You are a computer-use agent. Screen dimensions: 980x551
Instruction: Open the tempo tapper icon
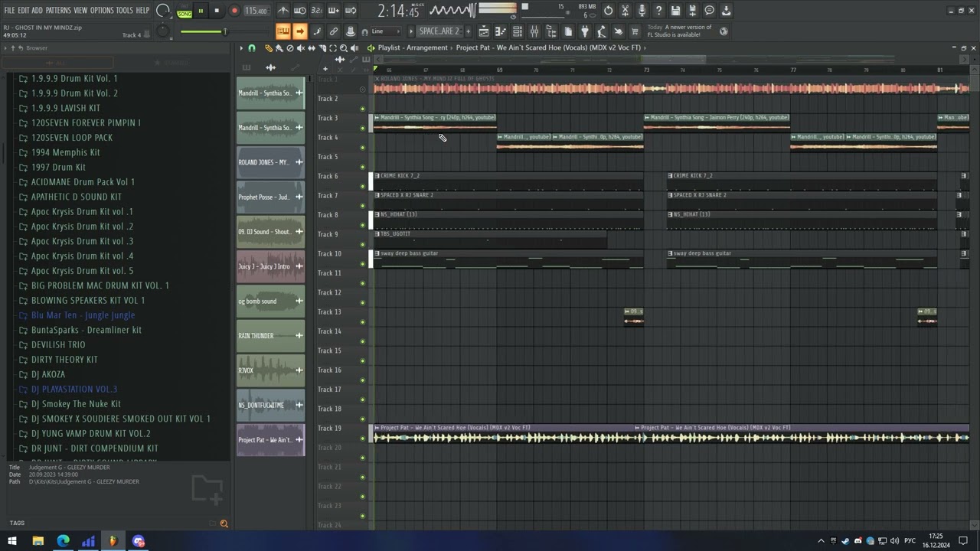pos(601,31)
